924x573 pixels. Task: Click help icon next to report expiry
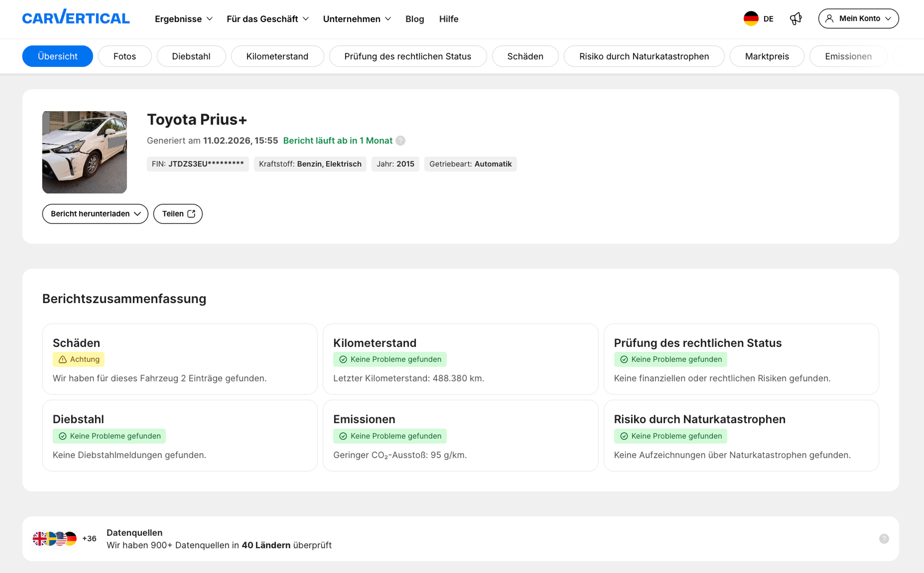tap(400, 141)
